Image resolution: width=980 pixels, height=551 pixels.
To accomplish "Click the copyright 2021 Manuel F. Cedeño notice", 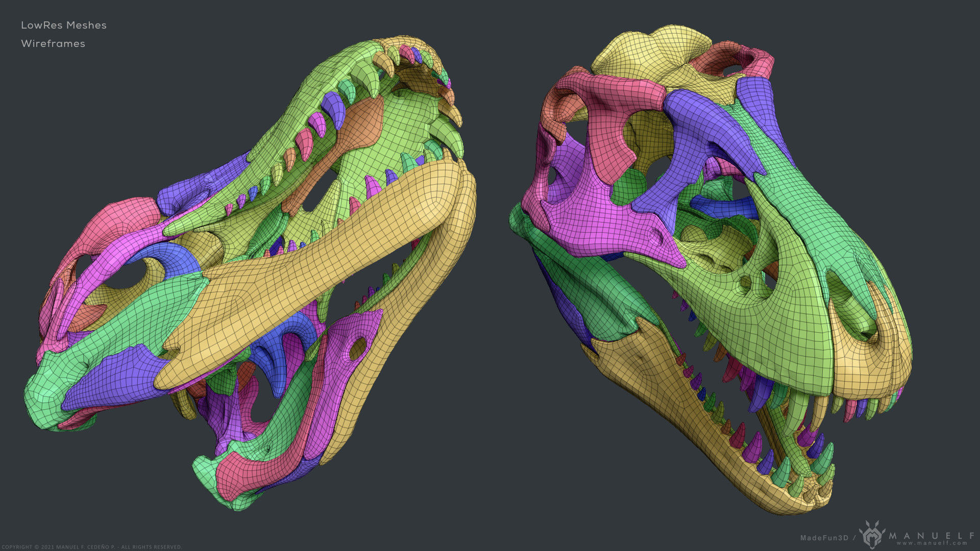I will pyautogui.click(x=91, y=547).
